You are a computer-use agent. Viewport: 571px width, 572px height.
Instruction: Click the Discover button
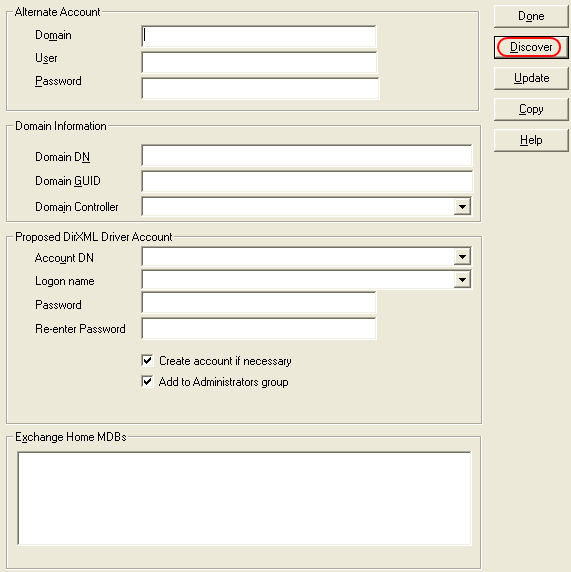pos(531,47)
